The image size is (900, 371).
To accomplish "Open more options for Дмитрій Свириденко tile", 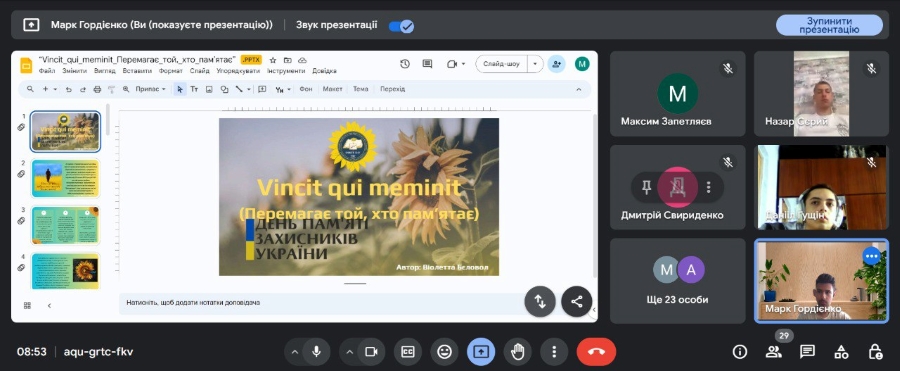I will point(708,187).
